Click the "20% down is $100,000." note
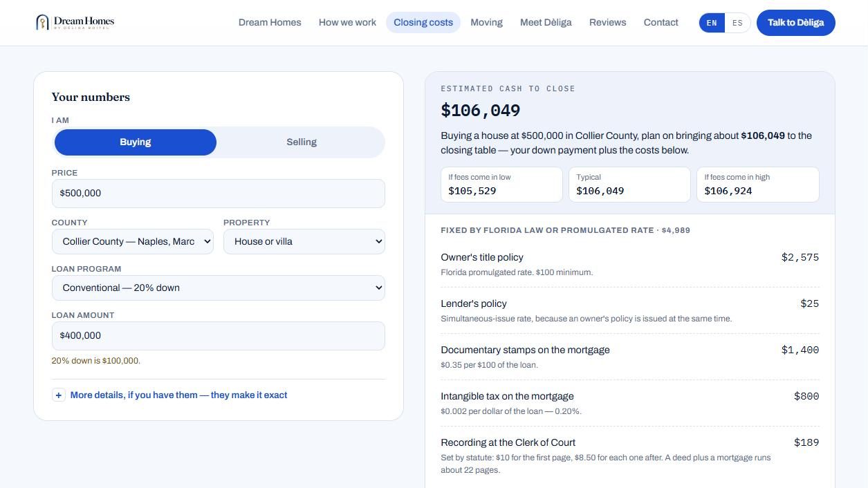This screenshot has height=488, width=868. pyautogui.click(x=96, y=361)
